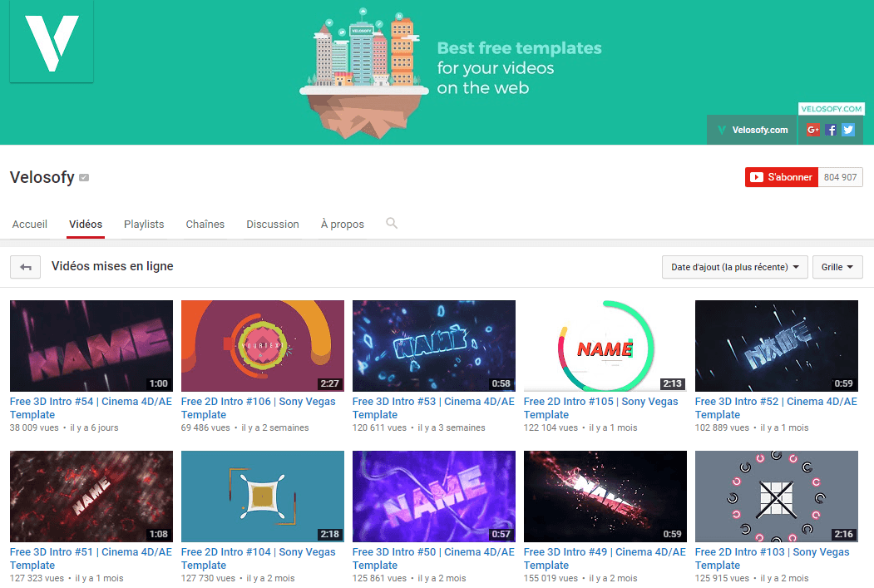
Task: Play the Free 3D Intro #53 thumbnail
Action: (433, 345)
